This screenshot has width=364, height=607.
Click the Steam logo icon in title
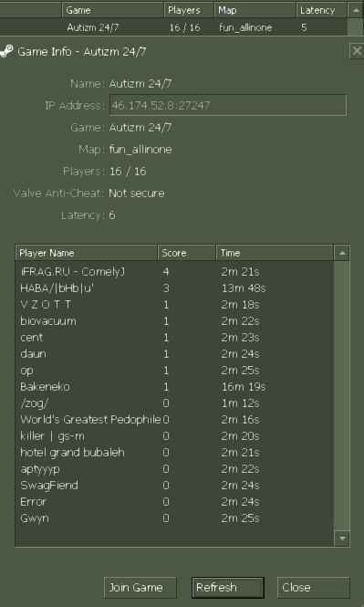(x=6, y=51)
